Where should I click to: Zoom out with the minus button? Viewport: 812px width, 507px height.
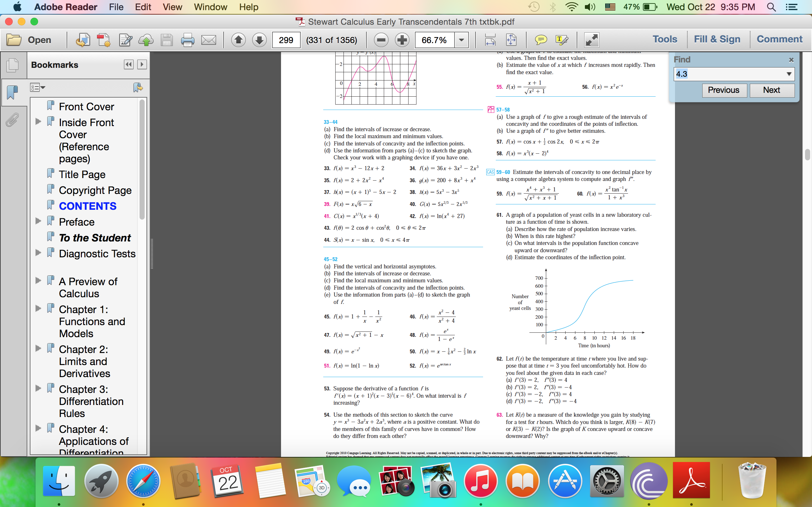click(x=381, y=40)
